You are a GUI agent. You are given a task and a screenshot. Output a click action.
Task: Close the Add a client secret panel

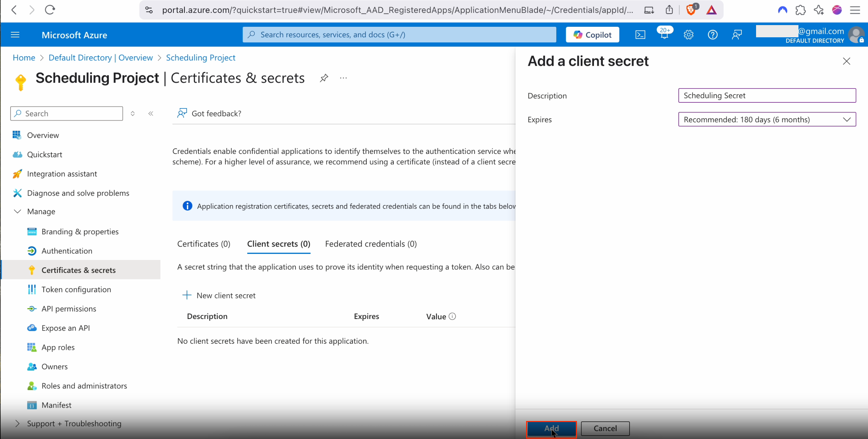click(x=846, y=61)
